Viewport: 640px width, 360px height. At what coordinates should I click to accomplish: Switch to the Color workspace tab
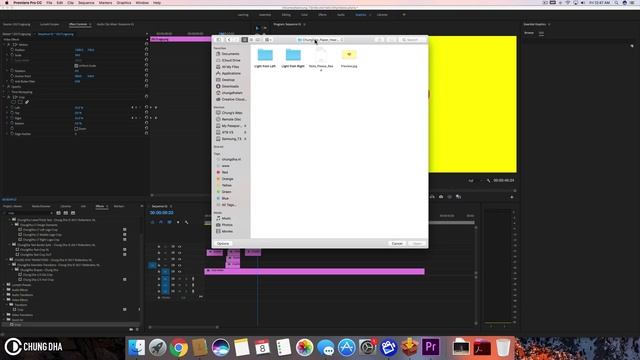coord(304,15)
